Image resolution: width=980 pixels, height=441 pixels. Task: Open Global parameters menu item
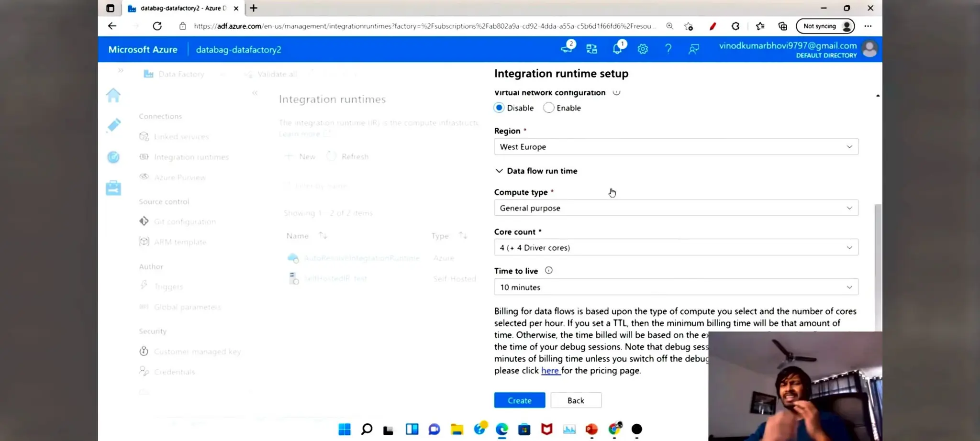click(x=188, y=307)
